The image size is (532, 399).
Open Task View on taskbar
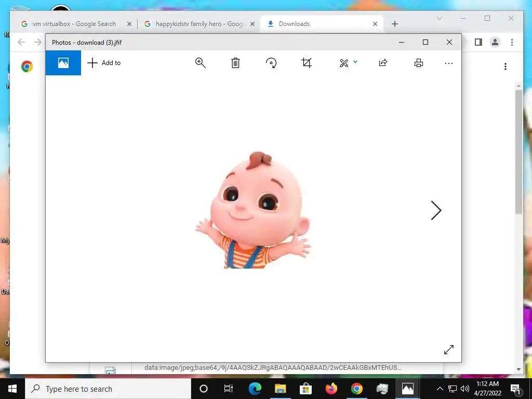[229, 389]
